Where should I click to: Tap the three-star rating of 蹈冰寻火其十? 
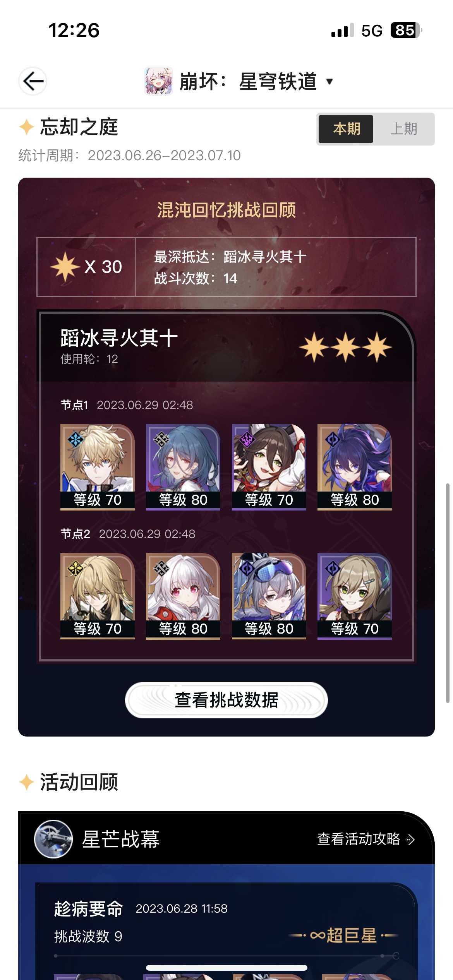(346, 347)
